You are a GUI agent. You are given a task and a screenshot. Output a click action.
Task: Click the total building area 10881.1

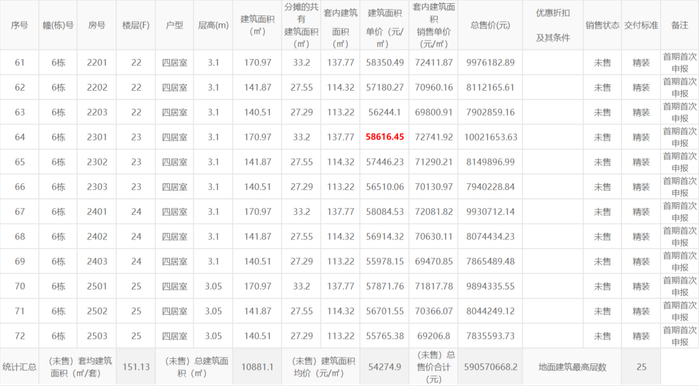coord(257,367)
